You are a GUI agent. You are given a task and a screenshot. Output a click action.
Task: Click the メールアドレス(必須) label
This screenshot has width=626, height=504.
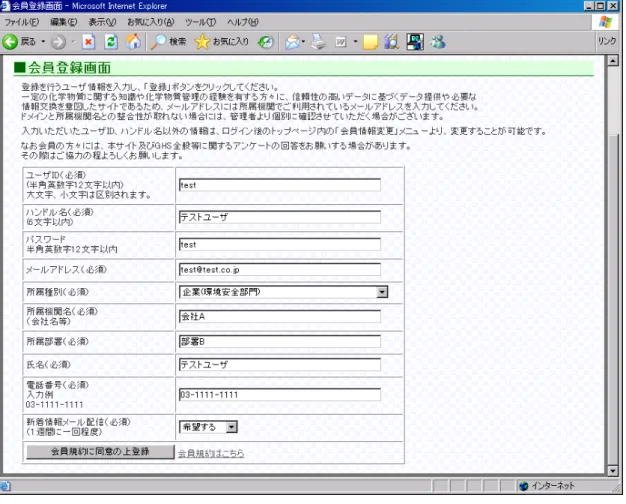66,270
